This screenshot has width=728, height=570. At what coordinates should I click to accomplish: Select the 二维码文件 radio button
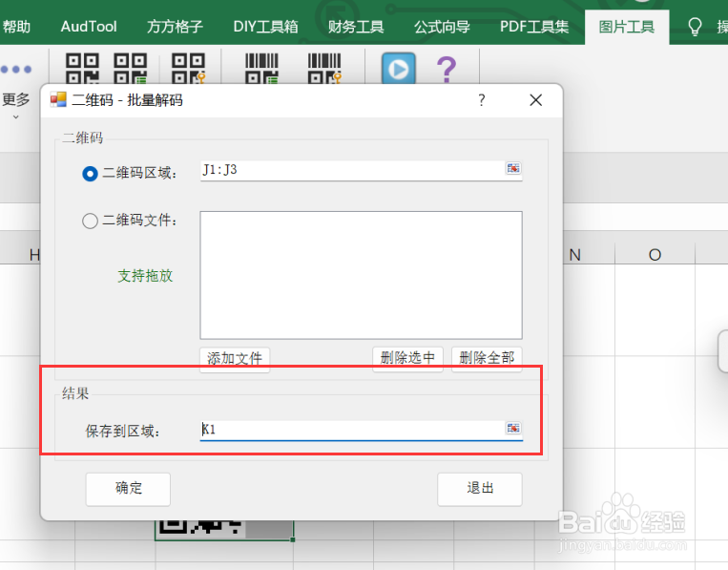click(x=90, y=221)
